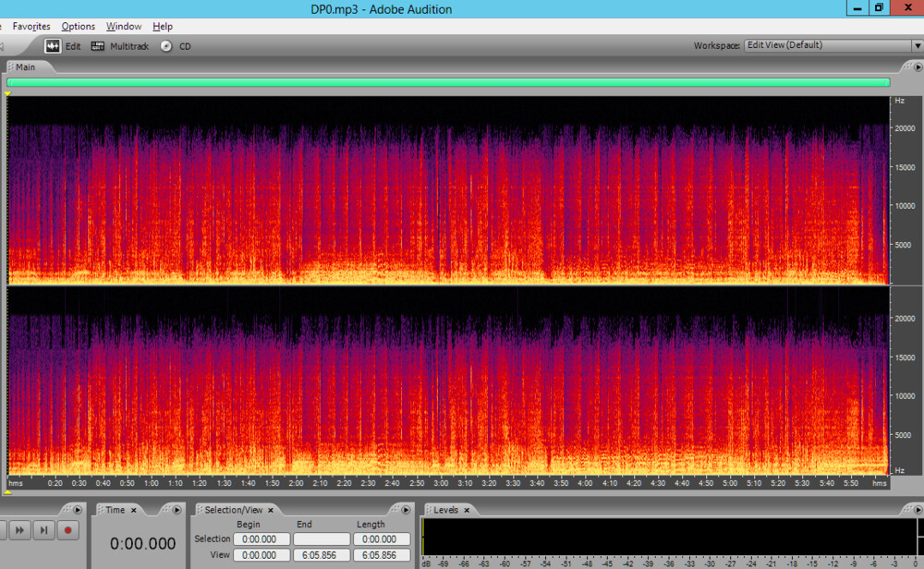The width and height of the screenshot is (924, 569).
Task: Click the Selection Begin time field
Action: [x=261, y=539]
